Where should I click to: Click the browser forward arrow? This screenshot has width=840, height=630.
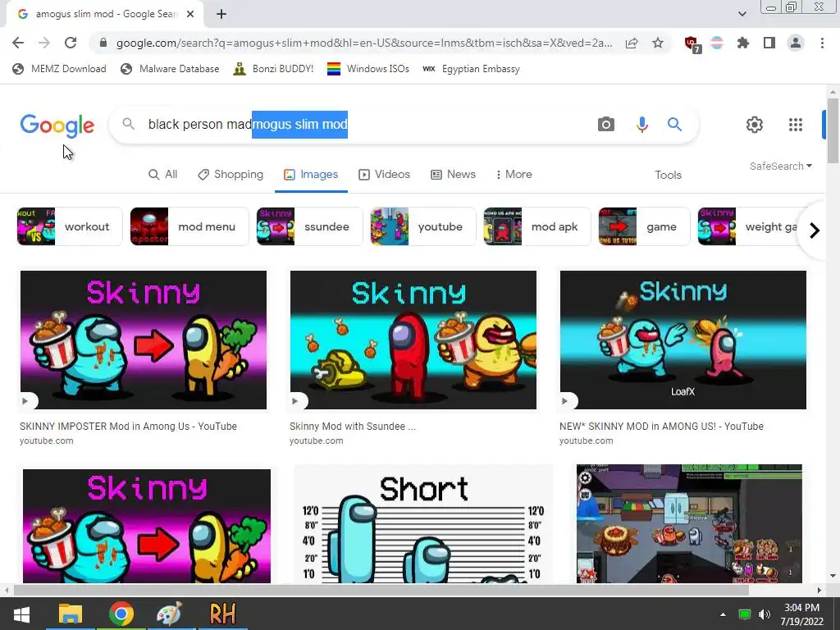pos(44,43)
